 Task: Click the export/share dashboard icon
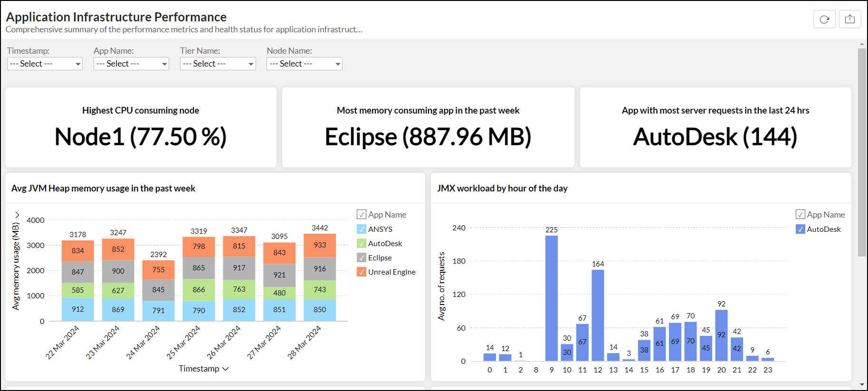click(850, 19)
